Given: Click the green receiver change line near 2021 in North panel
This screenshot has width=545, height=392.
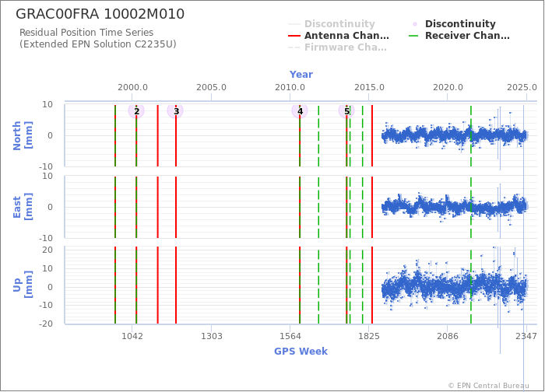Looking at the screenshot, I should tap(471, 136).
